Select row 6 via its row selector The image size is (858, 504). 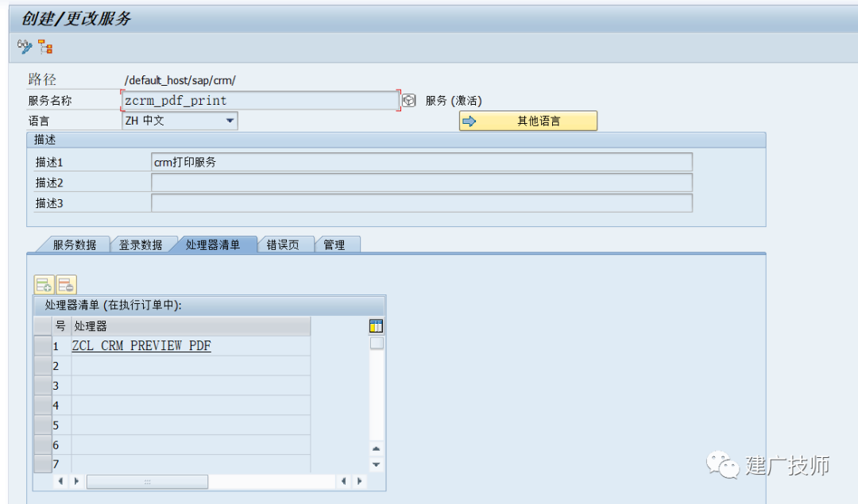click(43, 444)
